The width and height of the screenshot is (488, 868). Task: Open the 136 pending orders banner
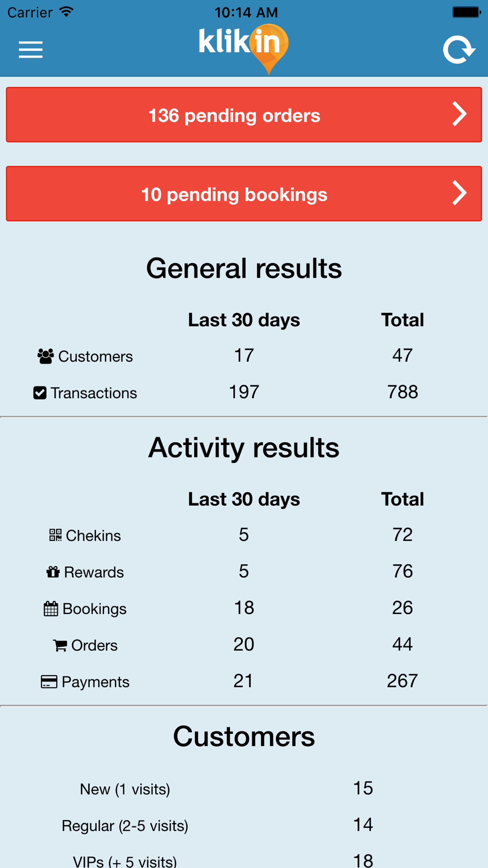(244, 115)
